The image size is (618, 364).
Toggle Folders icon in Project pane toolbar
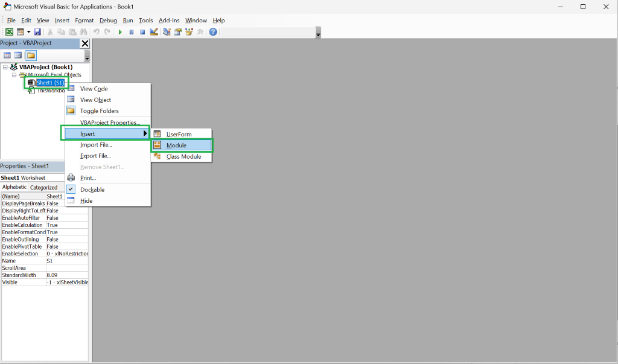coord(31,56)
